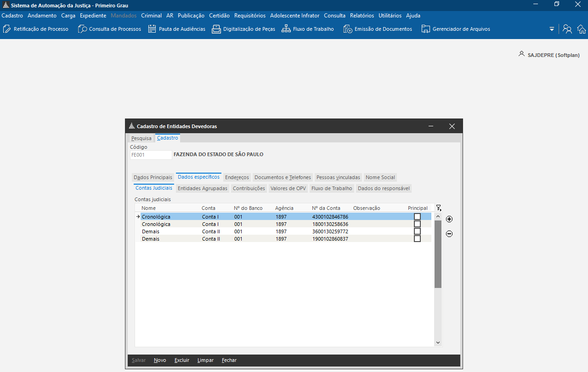Open Digitalização de Peças scanner tool
588x372 pixels.
pyautogui.click(x=243, y=29)
